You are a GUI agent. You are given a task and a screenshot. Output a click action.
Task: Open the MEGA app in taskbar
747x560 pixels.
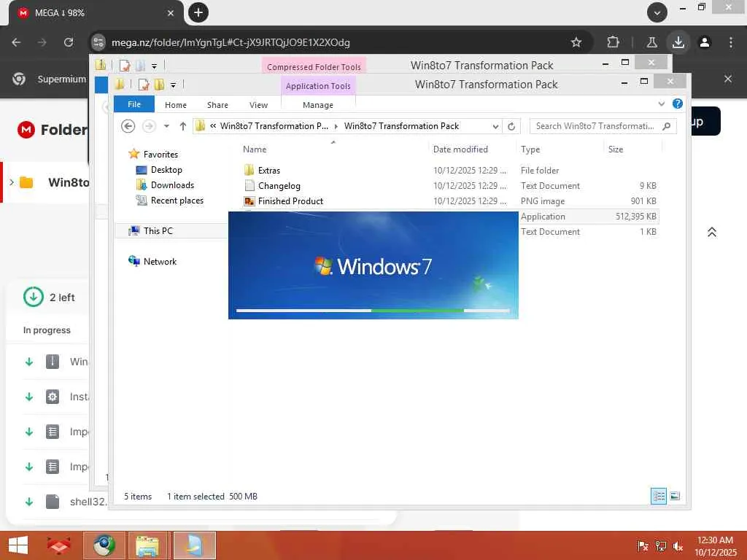58,545
